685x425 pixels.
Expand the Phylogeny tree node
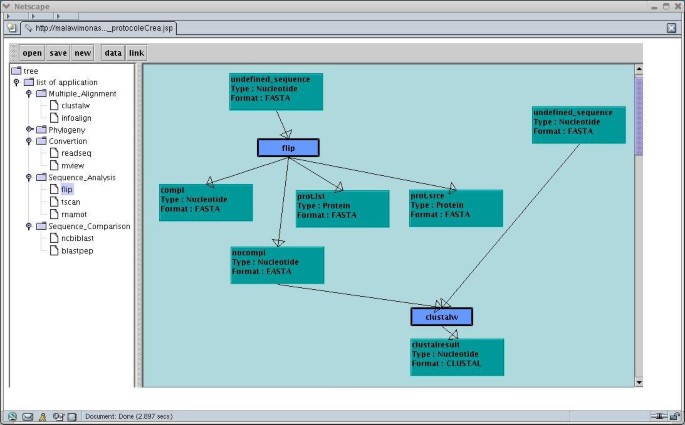29,129
